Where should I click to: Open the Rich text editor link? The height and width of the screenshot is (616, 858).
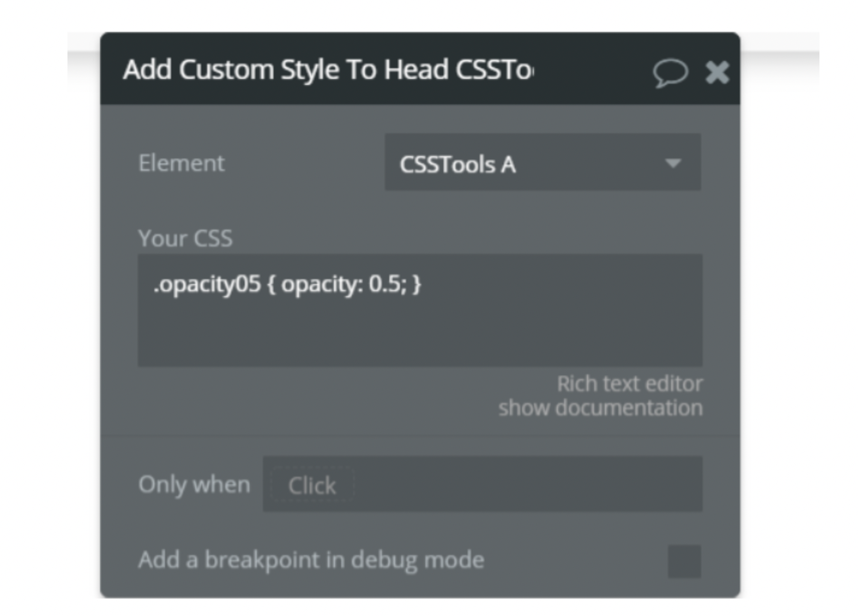[630, 382]
